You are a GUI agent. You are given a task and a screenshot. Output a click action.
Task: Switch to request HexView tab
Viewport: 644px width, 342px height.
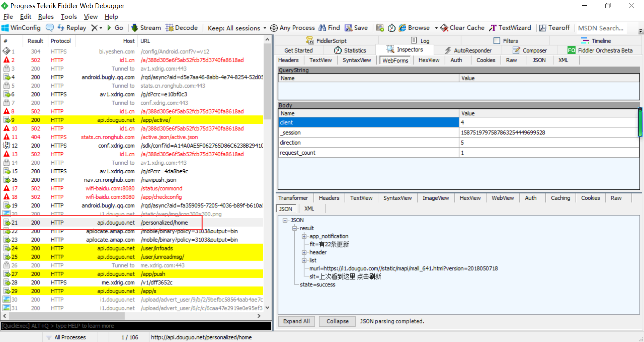pyautogui.click(x=429, y=60)
